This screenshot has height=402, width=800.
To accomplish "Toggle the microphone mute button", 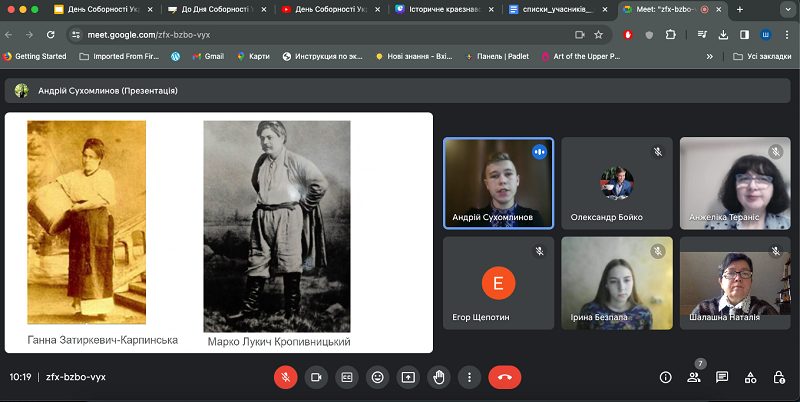I will tap(286, 378).
